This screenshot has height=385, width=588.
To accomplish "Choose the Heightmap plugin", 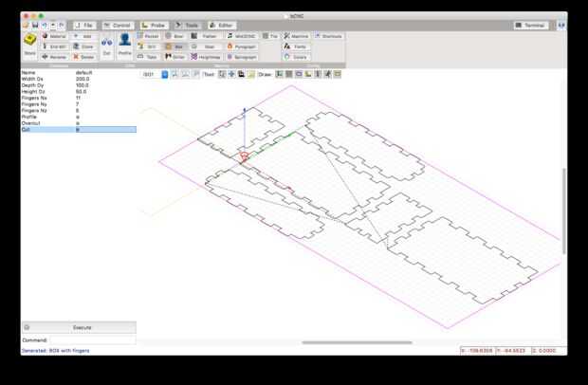I will [x=206, y=57].
